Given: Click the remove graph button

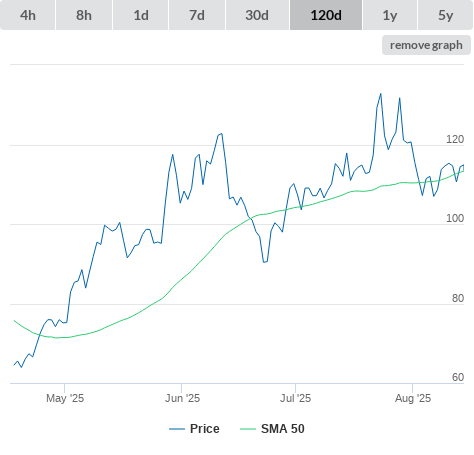Looking at the screenshot, I should (x=426, y=45).
